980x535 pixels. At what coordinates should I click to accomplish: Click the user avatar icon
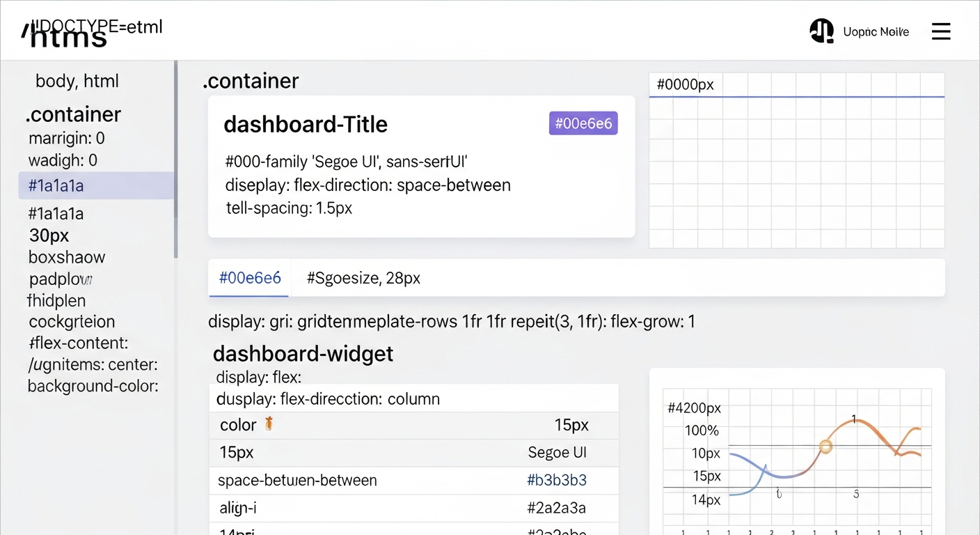click(821, 31)
